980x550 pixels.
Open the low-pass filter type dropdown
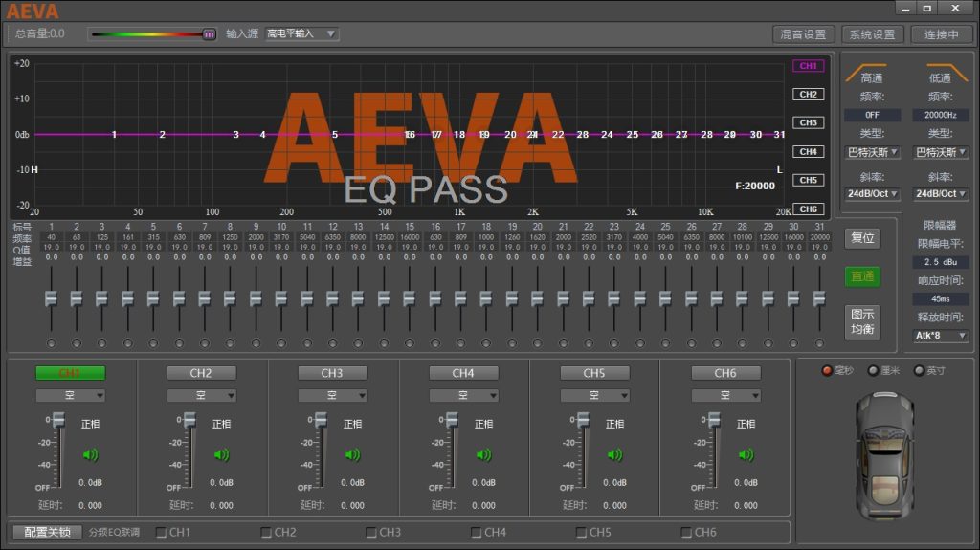(x=940, y=152)
